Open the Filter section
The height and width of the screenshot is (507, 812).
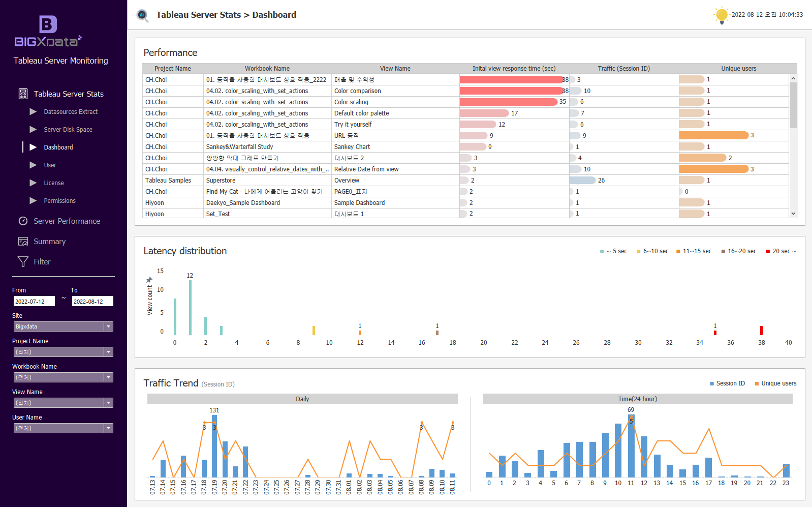[42, 262]
